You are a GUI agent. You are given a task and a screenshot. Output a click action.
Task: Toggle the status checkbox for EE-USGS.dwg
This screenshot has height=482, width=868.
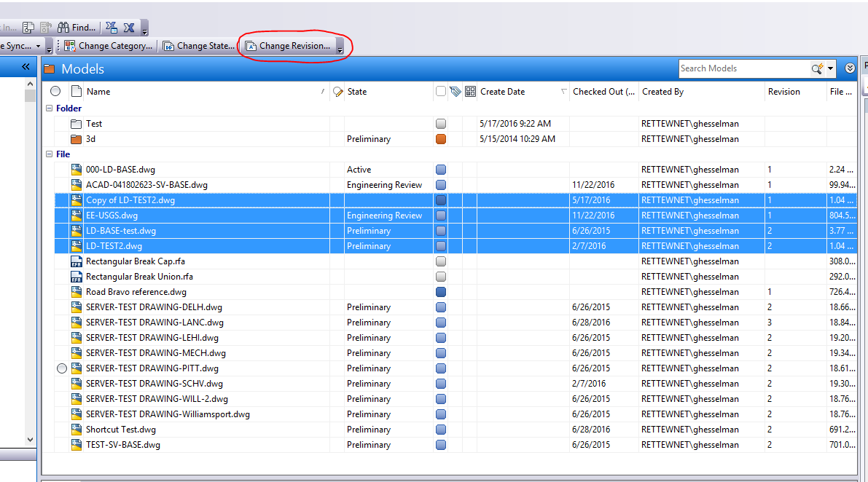click(x=442, y=215)
